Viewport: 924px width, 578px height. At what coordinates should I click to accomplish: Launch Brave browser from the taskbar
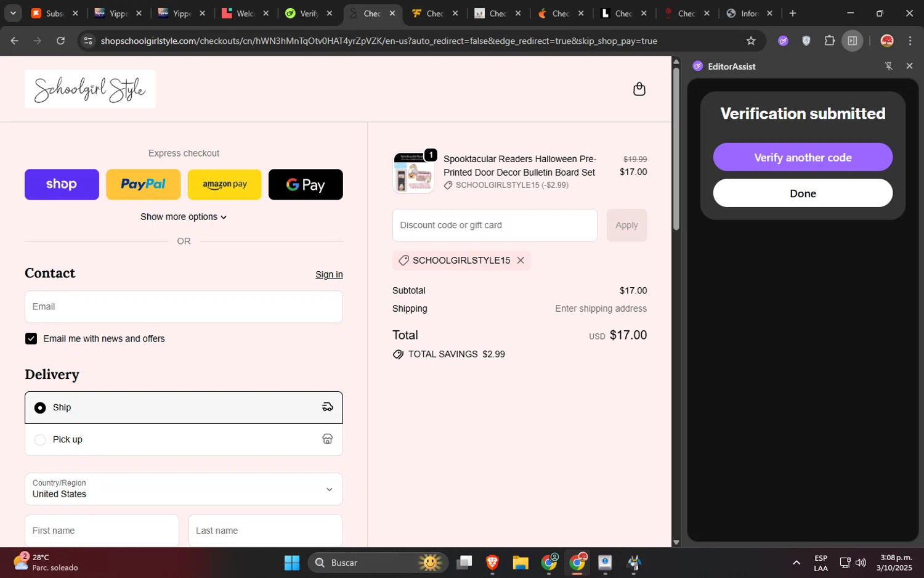[x=492, y=563]
